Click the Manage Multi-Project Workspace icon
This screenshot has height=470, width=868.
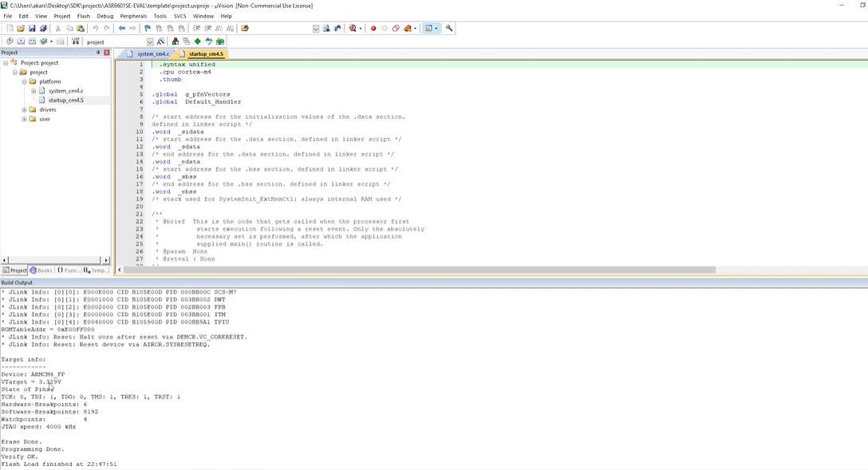[x=186, y=41]
